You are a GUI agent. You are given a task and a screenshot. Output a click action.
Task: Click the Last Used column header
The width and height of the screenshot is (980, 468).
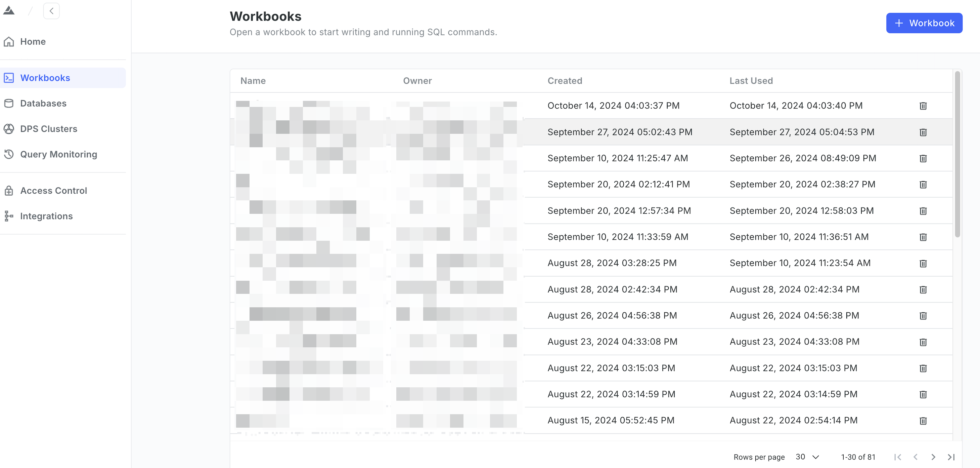point(751,81)
